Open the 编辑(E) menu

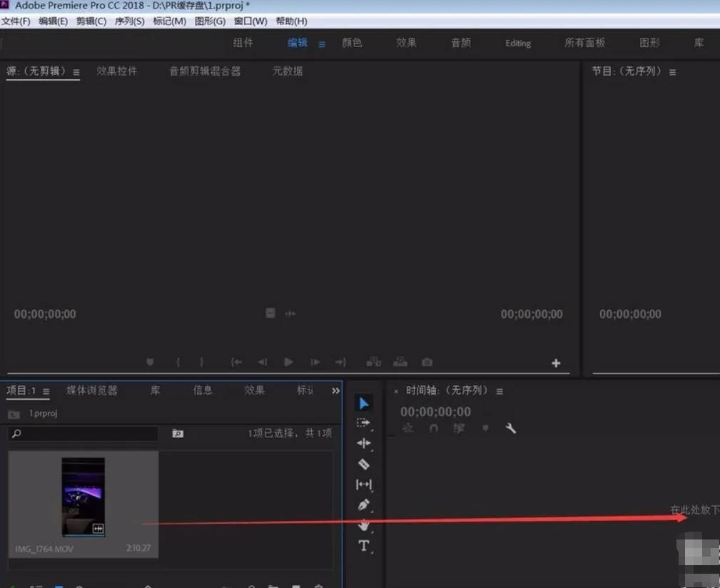[54, 21]
